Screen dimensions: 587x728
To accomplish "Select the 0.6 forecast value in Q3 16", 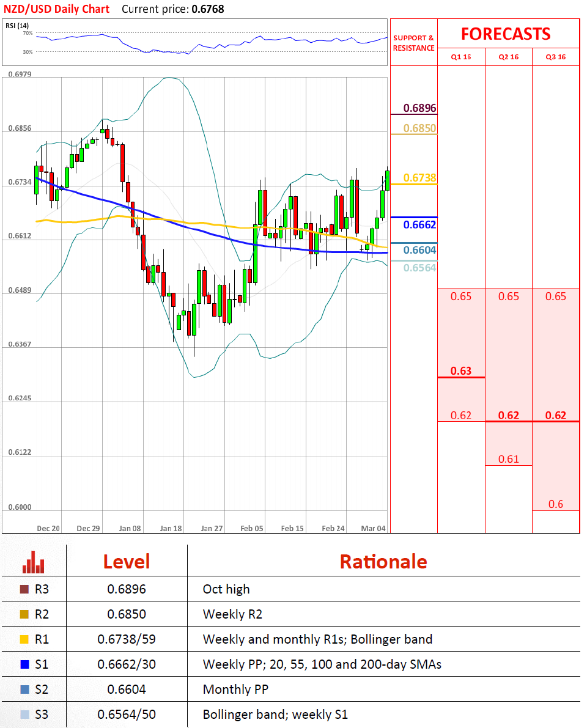I will click(556, 504).
